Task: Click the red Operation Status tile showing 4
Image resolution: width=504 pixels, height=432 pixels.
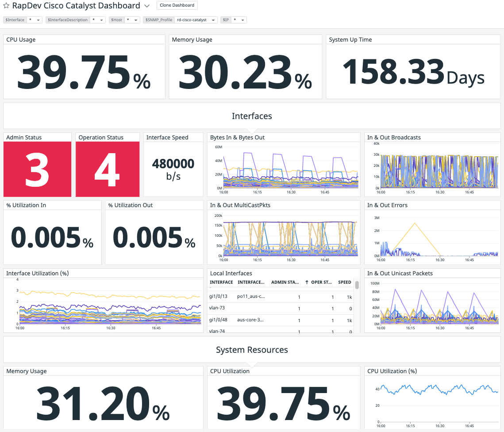Action: click(x=108, y=169)
